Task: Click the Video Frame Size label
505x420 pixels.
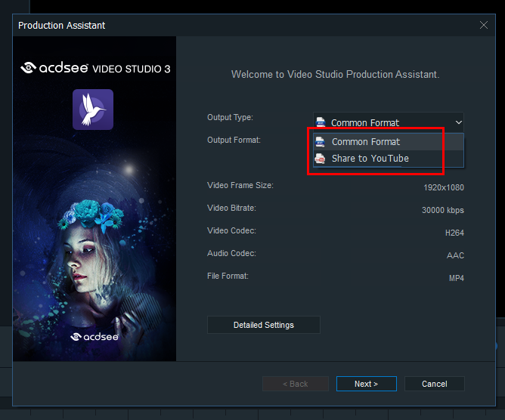Action: pyautogui.click(x=240, y=185)
